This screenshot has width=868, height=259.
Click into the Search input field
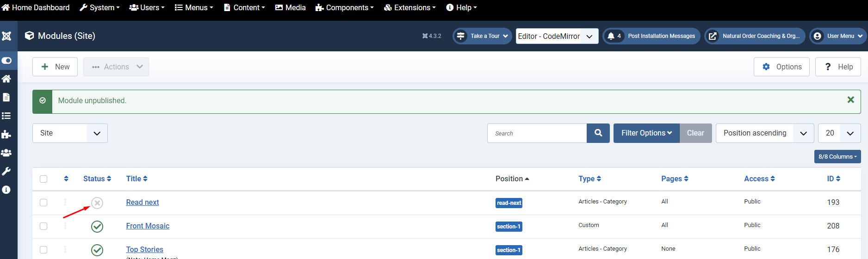pos(537,133)
